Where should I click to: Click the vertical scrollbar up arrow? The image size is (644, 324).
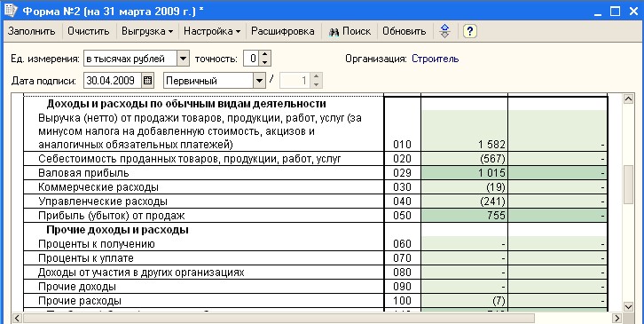click(x=628, y=99)
